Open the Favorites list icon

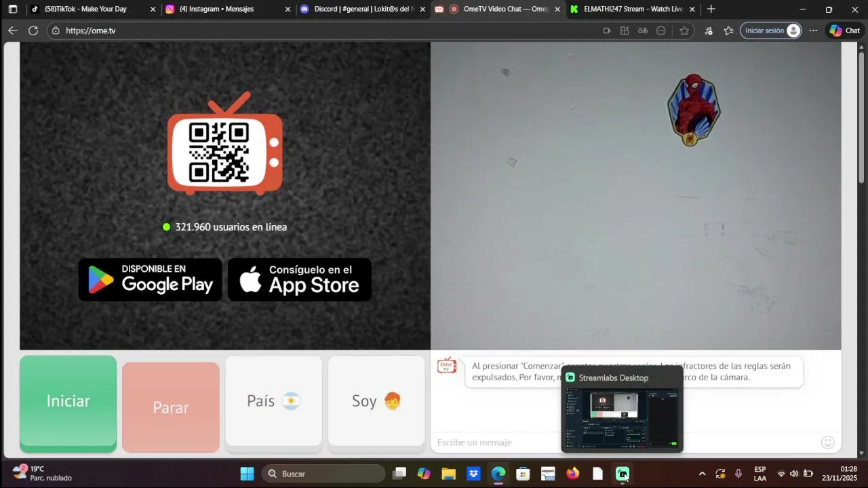[728, 30]
